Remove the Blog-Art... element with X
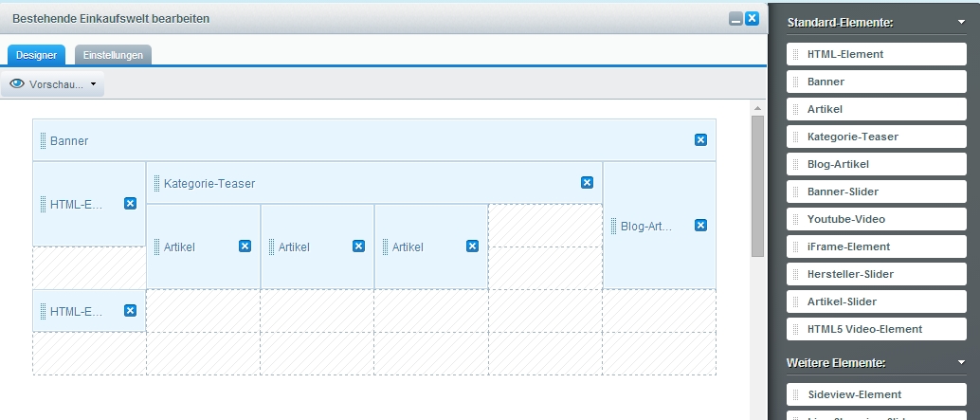The image size is (980, 420). click(700, 226)
